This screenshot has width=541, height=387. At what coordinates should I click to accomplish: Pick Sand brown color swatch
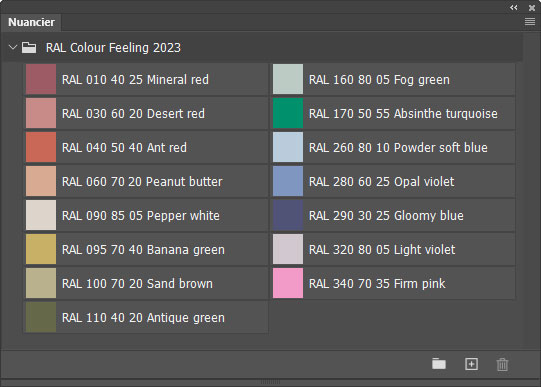[41, 283]
